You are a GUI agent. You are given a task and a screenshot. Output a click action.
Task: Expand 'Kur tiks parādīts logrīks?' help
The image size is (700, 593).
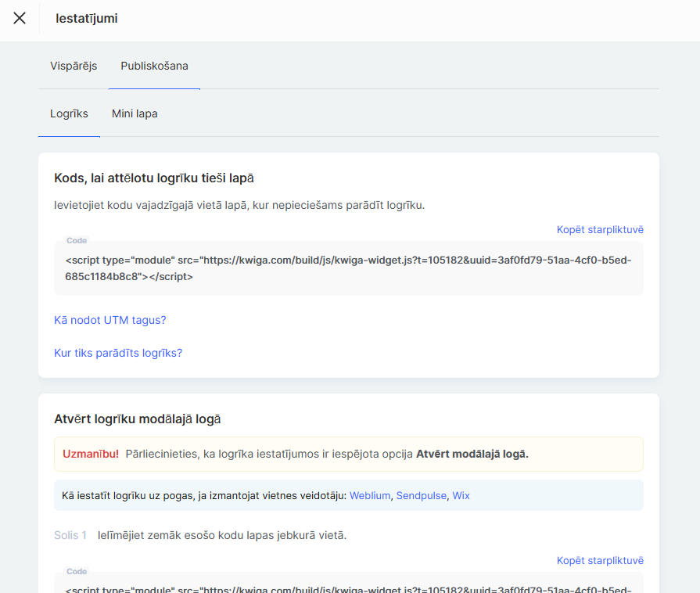coord(118,353)
